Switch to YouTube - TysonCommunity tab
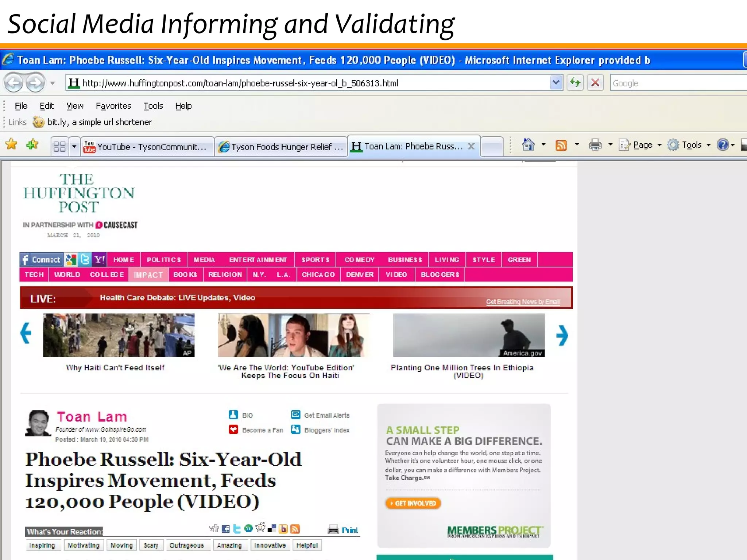This screenshot has height=560, width=747. tap(147, 147)
